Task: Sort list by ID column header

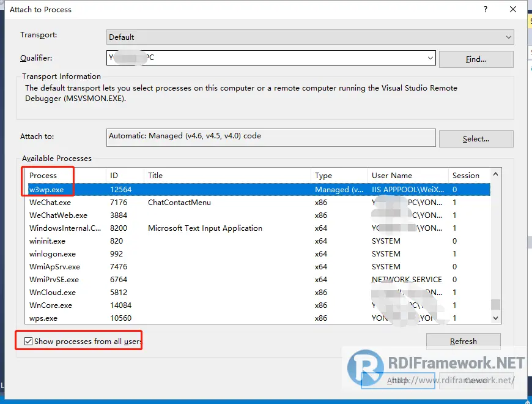Action: click(x=125, y=176)
